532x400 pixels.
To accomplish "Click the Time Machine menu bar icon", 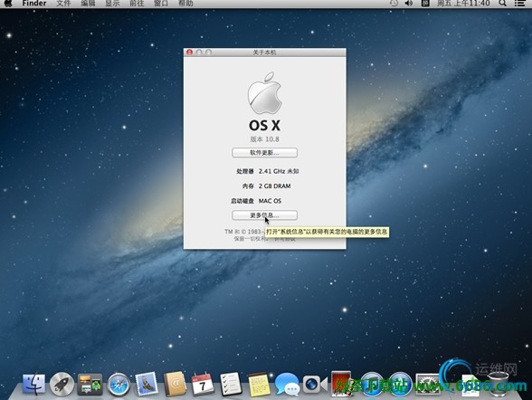I will click(x=394, y=4).
